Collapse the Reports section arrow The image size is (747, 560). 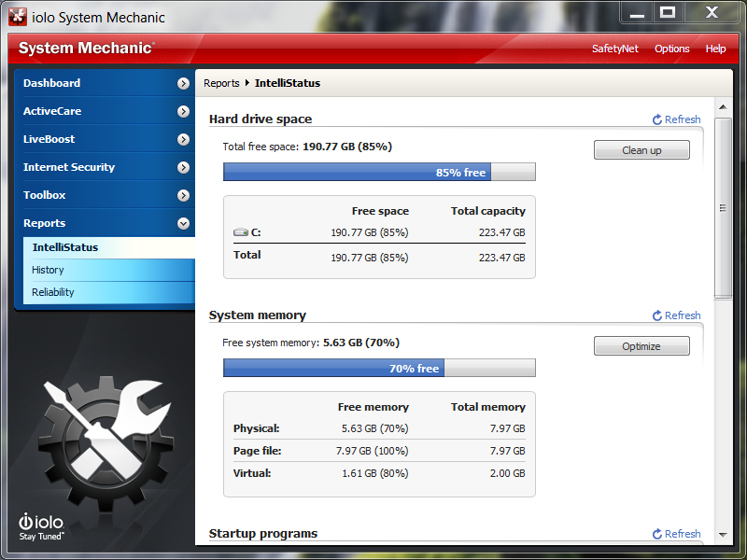[x=183, y=223]
